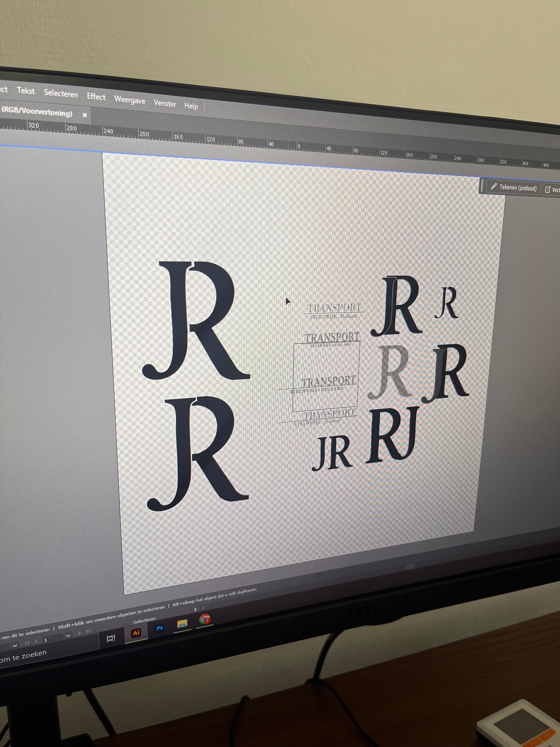Viewport: 560px width, 747px height.
Task: Open the zoom level dropdown arrow
Action: click(15, 645)
